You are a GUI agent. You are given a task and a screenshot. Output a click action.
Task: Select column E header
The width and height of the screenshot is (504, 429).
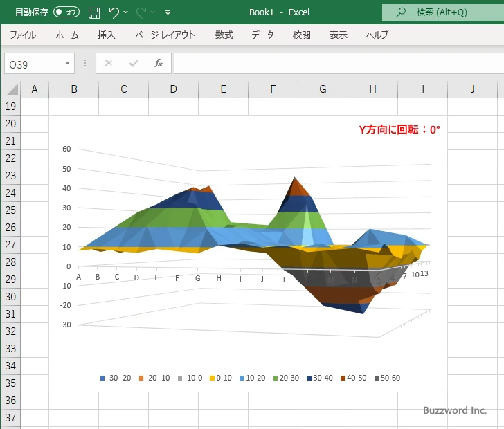[x=223, y=89]
